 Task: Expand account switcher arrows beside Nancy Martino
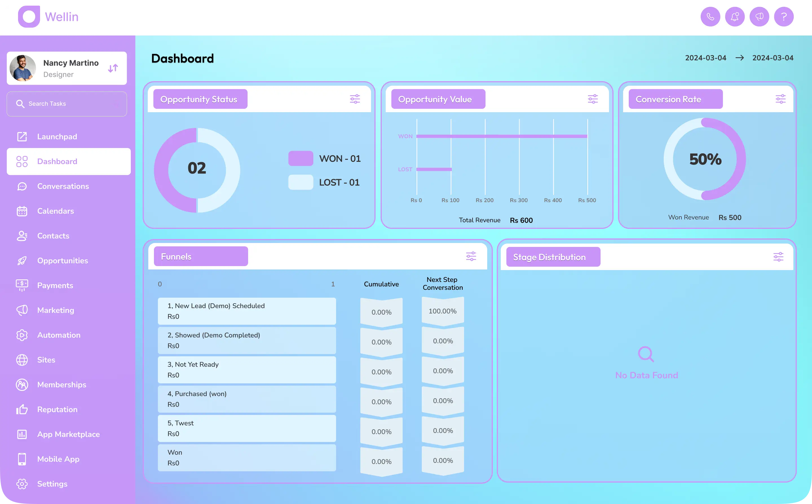(113, 68)
